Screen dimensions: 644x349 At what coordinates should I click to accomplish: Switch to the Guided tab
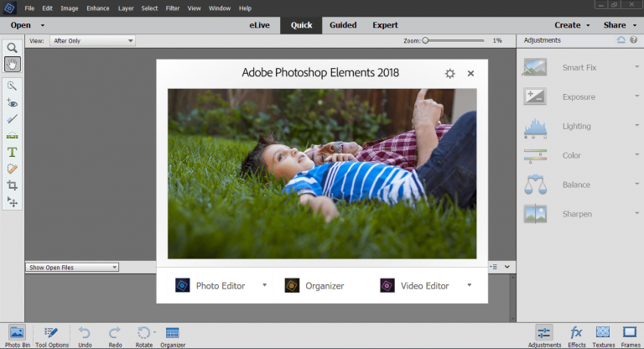(343, 25)
